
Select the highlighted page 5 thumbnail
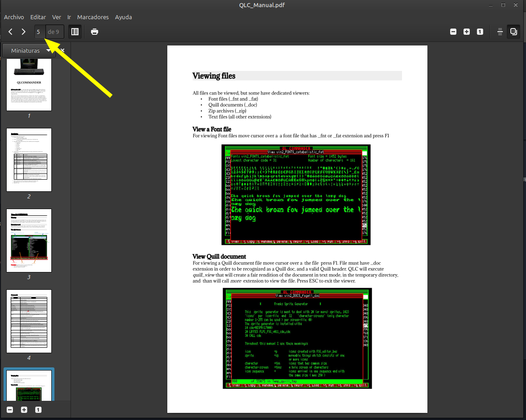[29, 385]
